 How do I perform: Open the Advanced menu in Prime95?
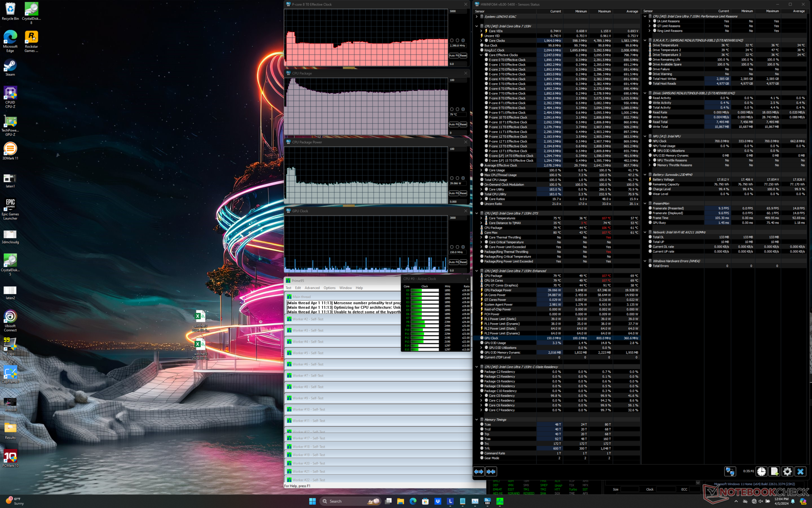coord(312,288)
